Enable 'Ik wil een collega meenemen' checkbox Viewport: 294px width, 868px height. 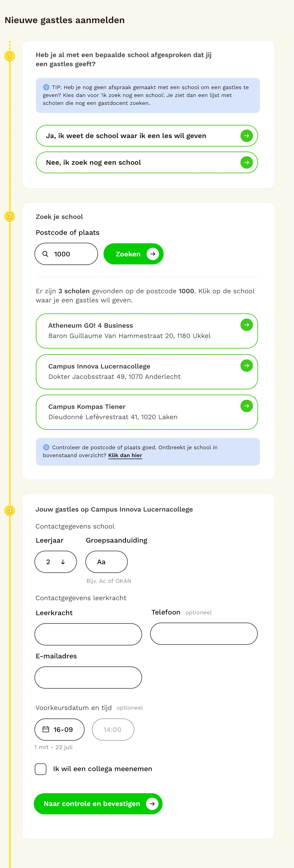tap(41, 769)
